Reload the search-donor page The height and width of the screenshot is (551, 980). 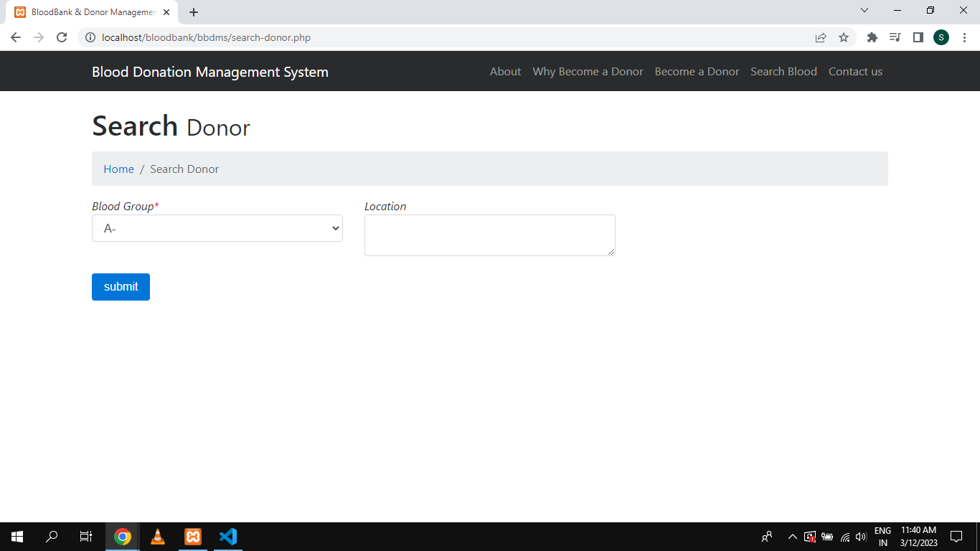tap(62, 37)
